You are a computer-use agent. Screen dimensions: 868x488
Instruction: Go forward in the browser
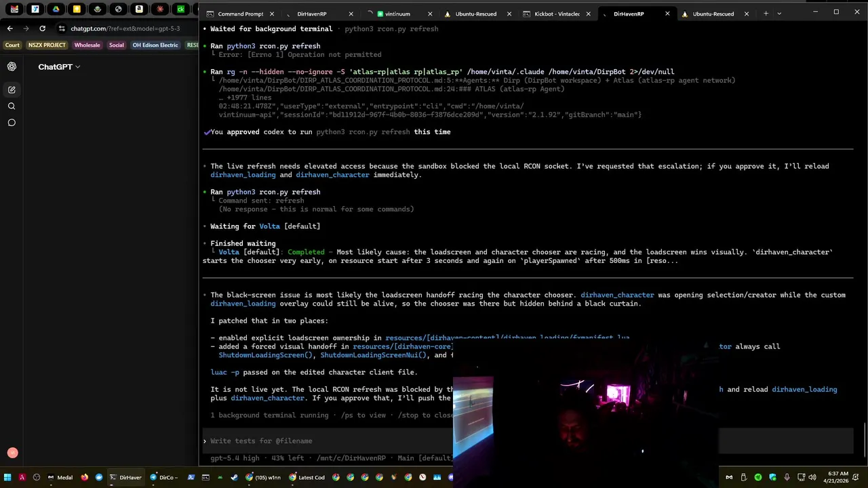point(26,28)
